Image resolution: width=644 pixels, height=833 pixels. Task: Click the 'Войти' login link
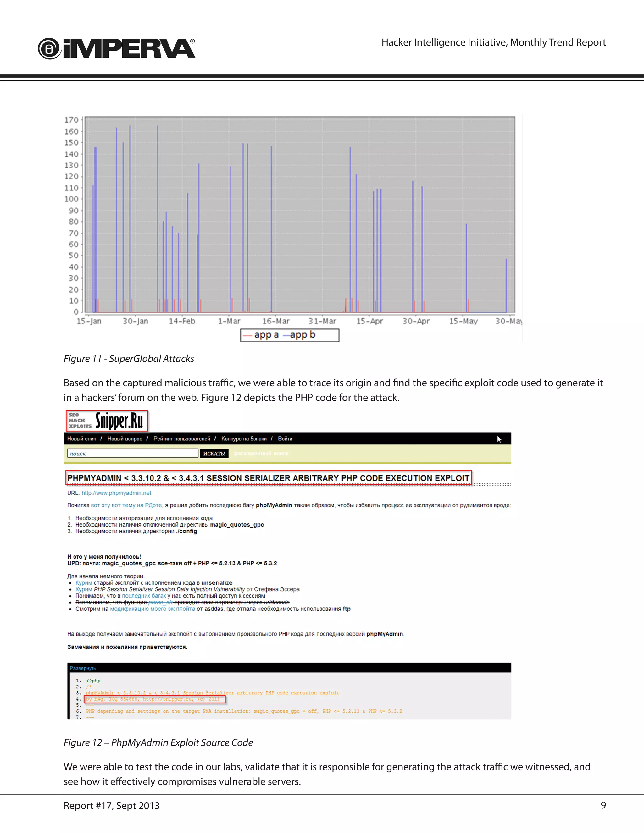(x=285, y=439)
